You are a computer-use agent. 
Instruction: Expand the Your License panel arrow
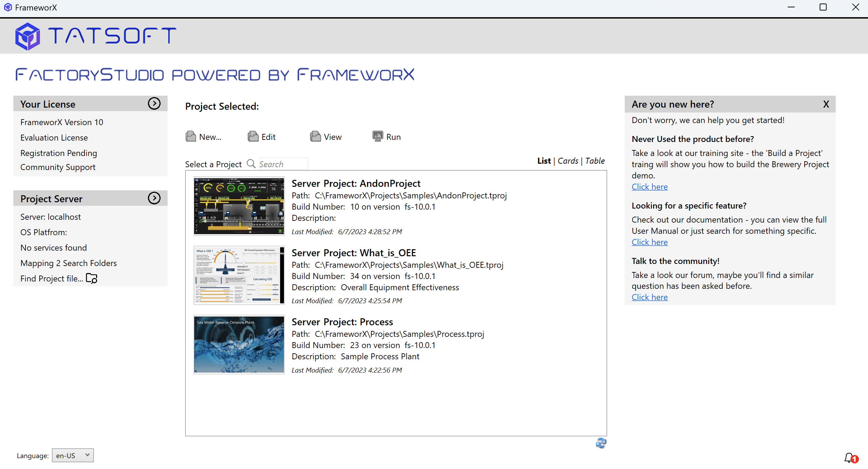coord(154,103)
